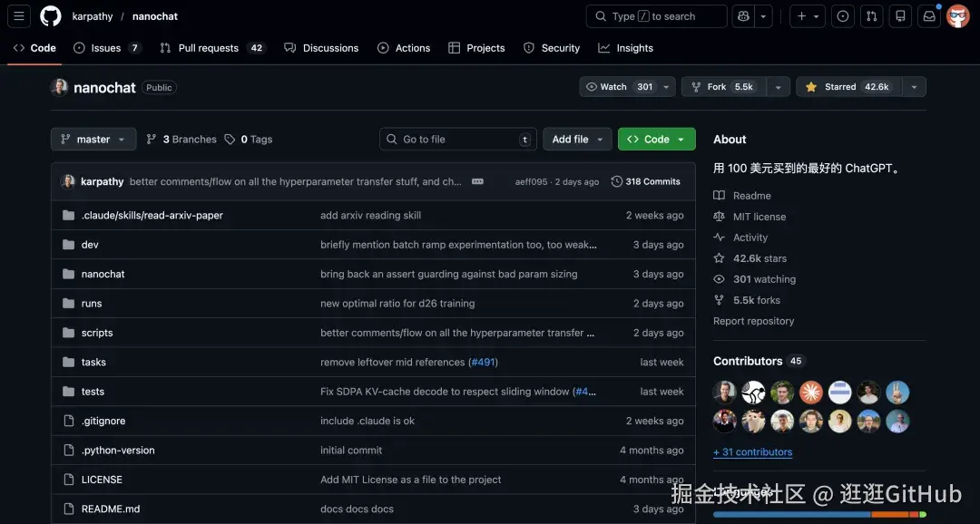The height and width of the screenshot is (524, 980).
Task: Open the notifications inbox icon
Action: point(929,16)
